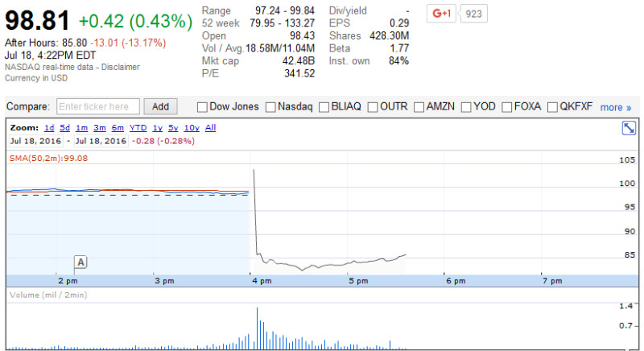Click the 52 week range 79.95 - 133.27
This screenshot has height=351, width=644.
coord(283,23)
